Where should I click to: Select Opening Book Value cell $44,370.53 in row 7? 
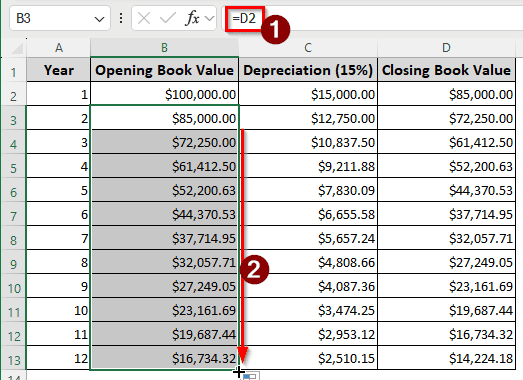164,214
